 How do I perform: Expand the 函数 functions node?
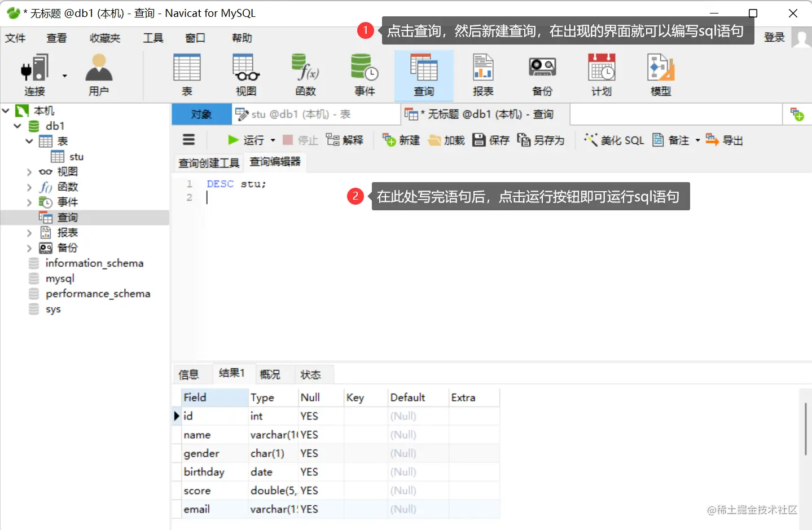coord(29,187)
